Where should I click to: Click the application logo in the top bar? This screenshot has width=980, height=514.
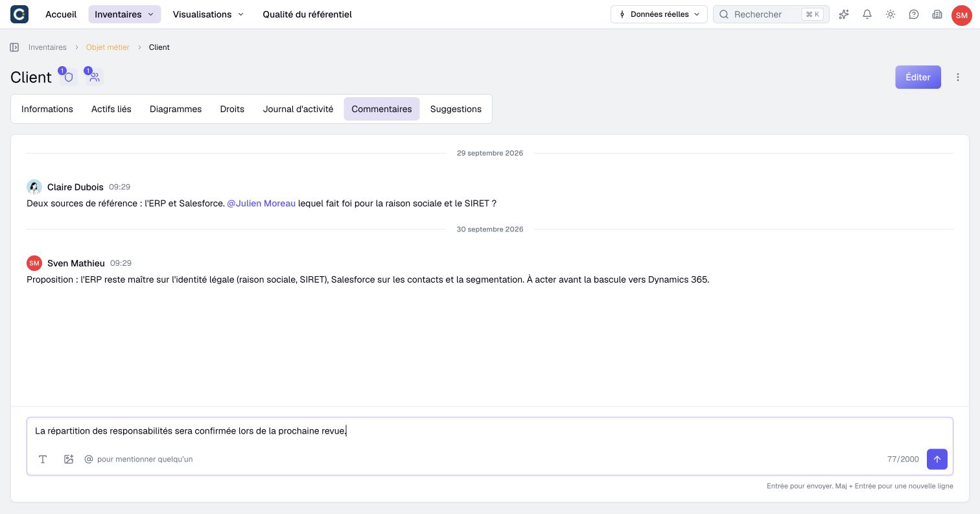[19, 14]
